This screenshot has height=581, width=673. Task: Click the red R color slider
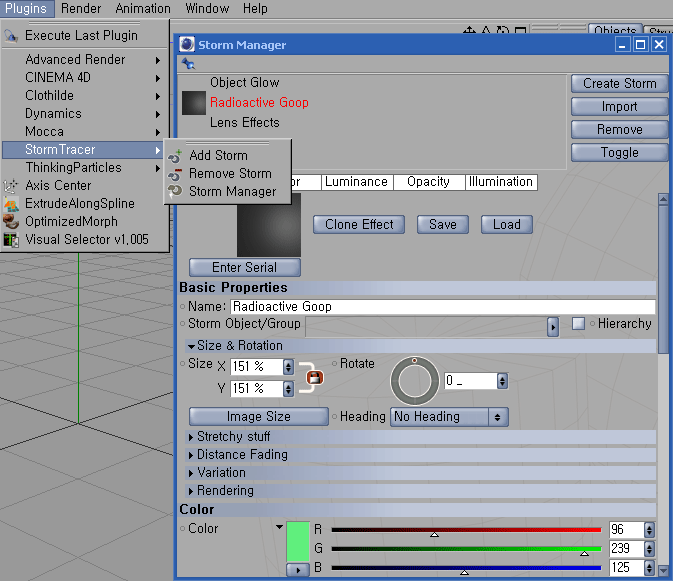(466, 531)
